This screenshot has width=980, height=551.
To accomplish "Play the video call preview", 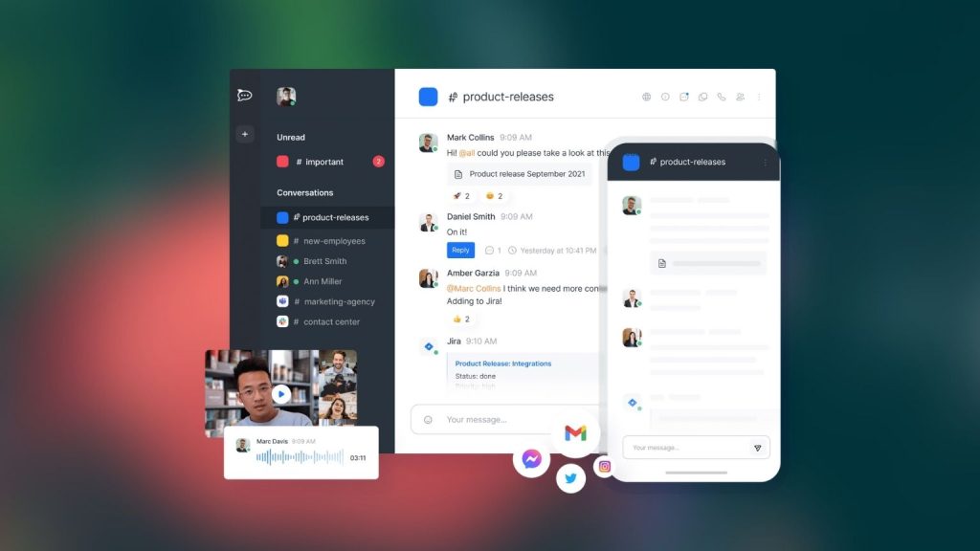I will tap(282, 394).
